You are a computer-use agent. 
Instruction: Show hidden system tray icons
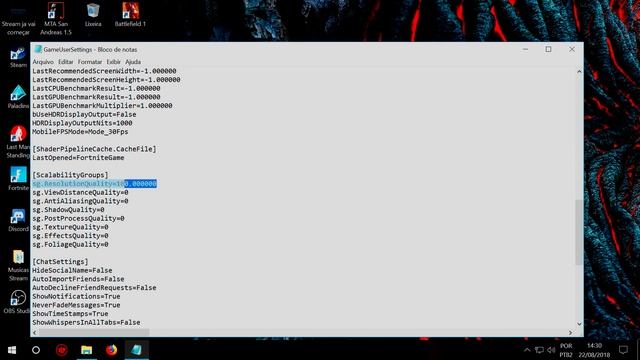coord(527,350)
